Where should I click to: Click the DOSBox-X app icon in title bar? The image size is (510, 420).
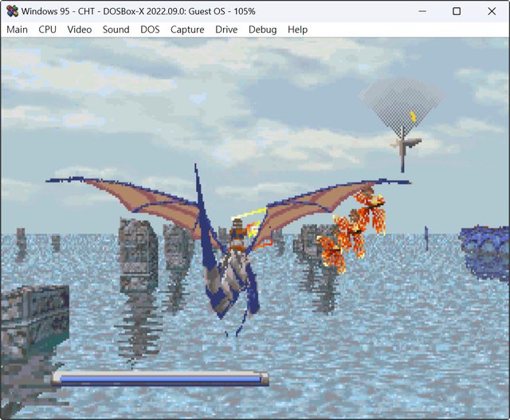[x=12, y=11]
